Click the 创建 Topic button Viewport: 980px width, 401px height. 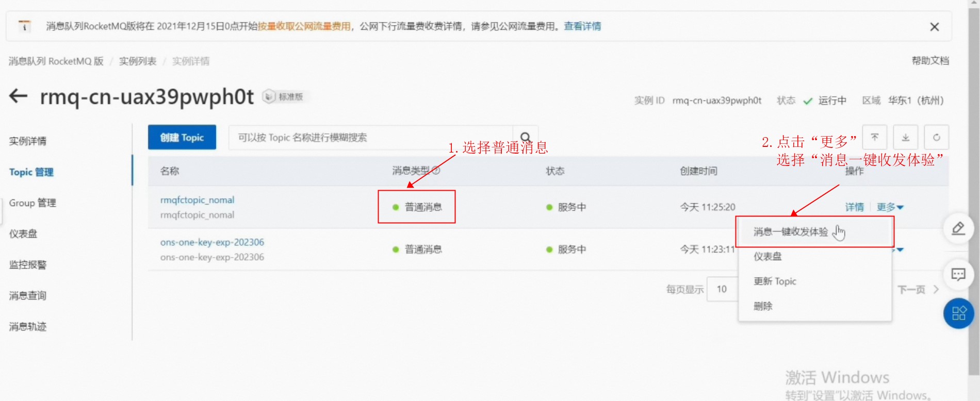click(x=182, y=137)
